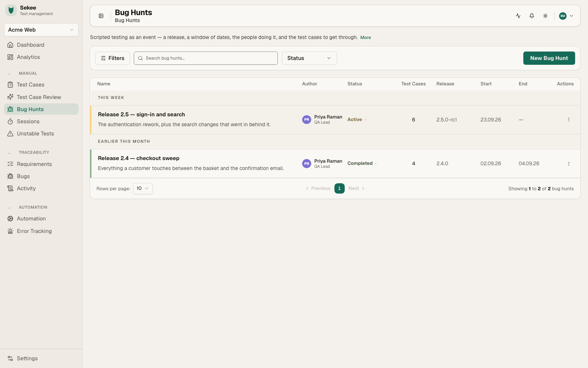
Task: Select page 1
Action: [x=340, y=188]
